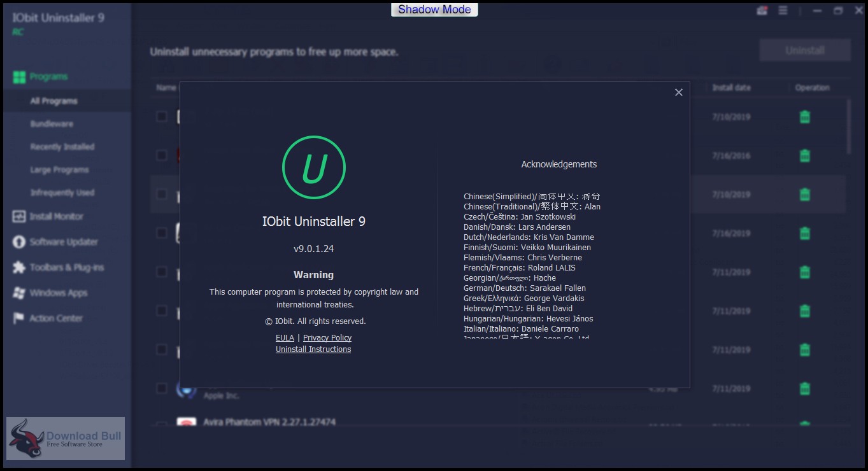
Task: Open the hamburger options menu in title bar
Action: (x=783, y=10)
